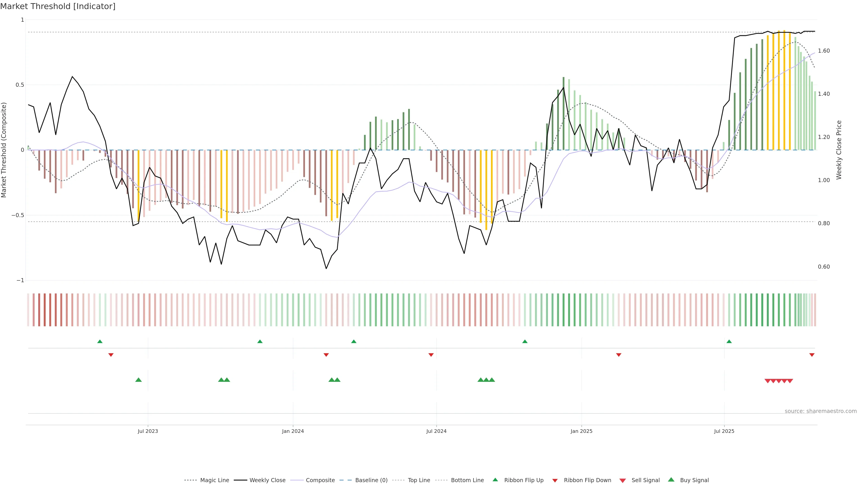
Task: Click the last red flip-down marker at the far right
Action: point(812,355)
